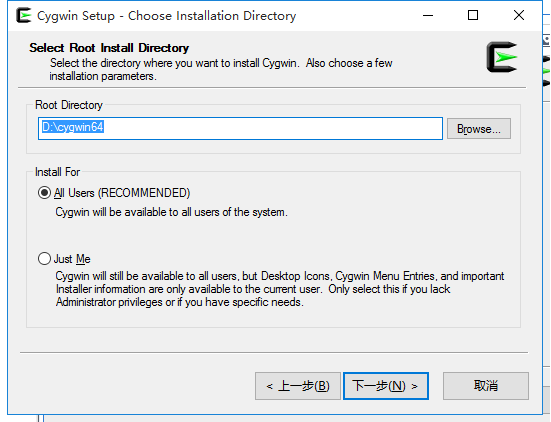This screenshot has height=422, width=551.
Task: Click the Select Root Install Directory heading
Action: (x=109, y=48)
